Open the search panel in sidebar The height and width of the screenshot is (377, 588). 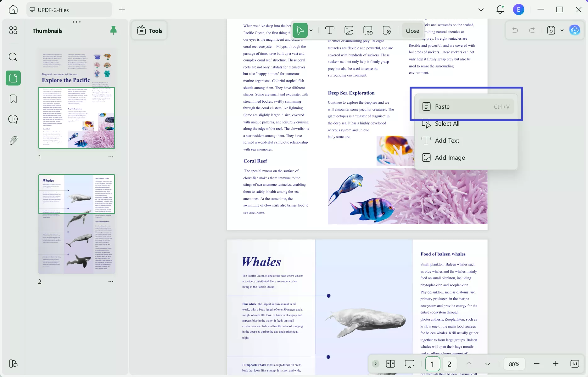13,57
